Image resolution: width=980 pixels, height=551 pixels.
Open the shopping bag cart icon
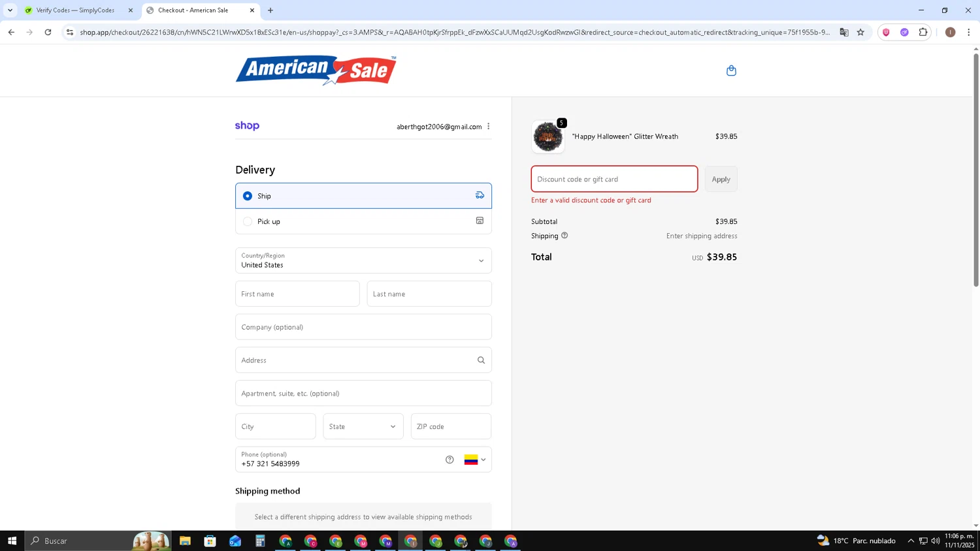(x=731, y=71)
